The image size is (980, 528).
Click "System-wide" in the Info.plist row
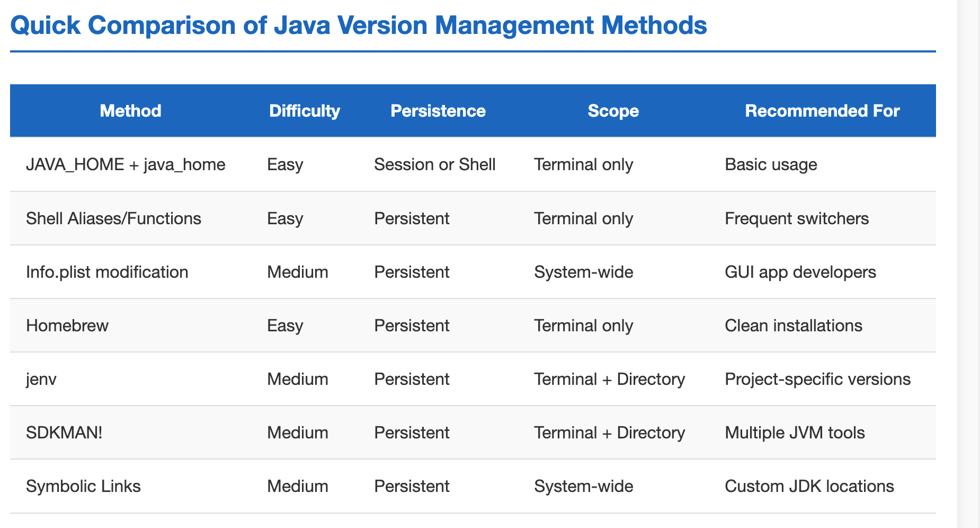click(583, 272)
